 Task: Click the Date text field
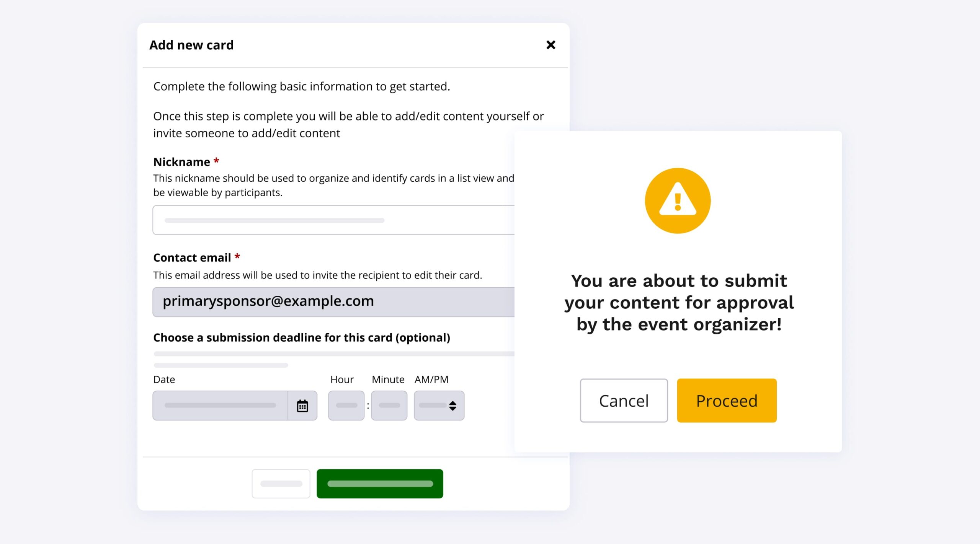(220, 406)
